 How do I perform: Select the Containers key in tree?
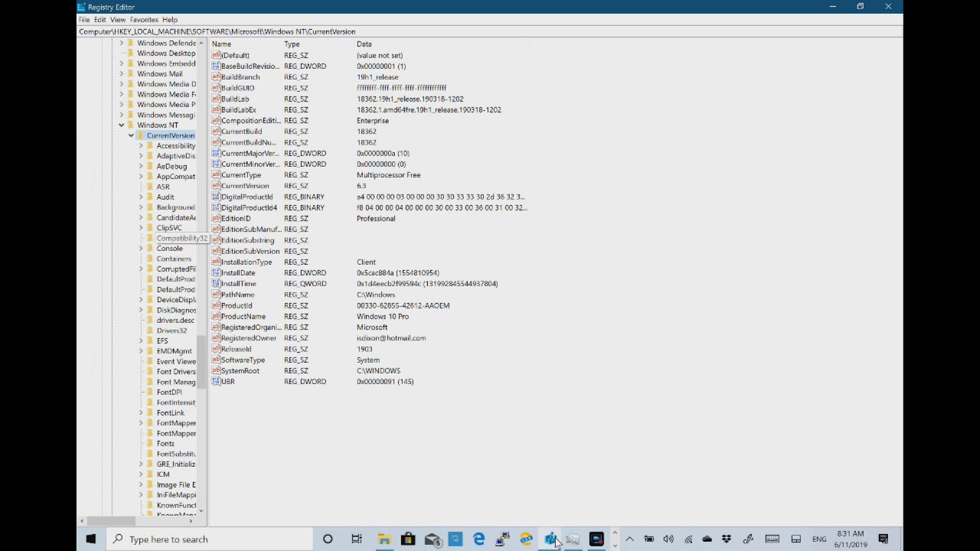[174, 259]
